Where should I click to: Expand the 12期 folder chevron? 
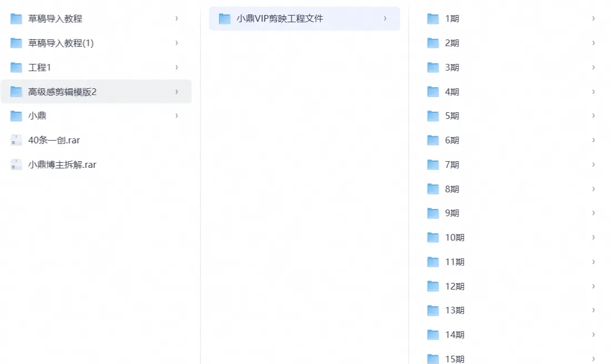(594, 286)
